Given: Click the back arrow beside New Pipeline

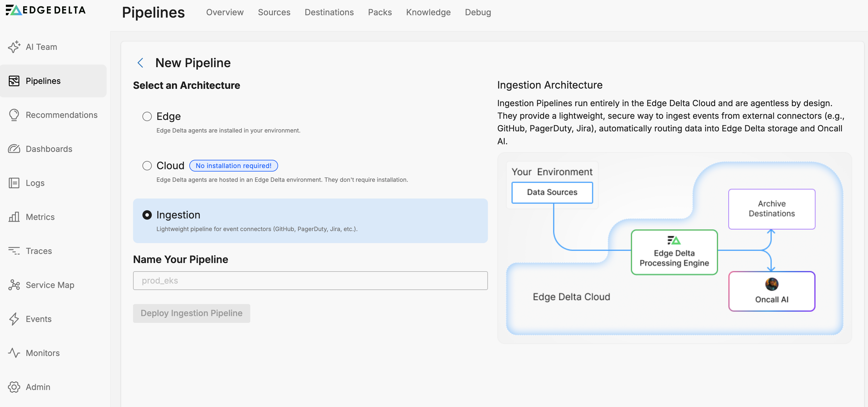Looking at the screenshot, I should (140, 63).
